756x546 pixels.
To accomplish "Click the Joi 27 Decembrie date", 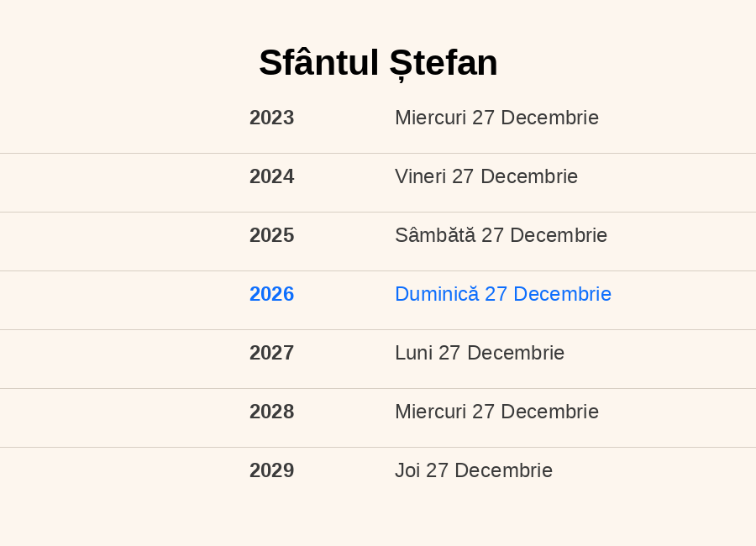I will pos(474,470).
